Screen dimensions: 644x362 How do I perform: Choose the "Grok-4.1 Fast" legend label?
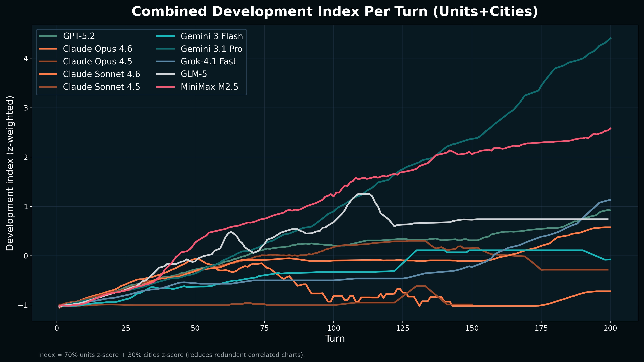(208, 61)
